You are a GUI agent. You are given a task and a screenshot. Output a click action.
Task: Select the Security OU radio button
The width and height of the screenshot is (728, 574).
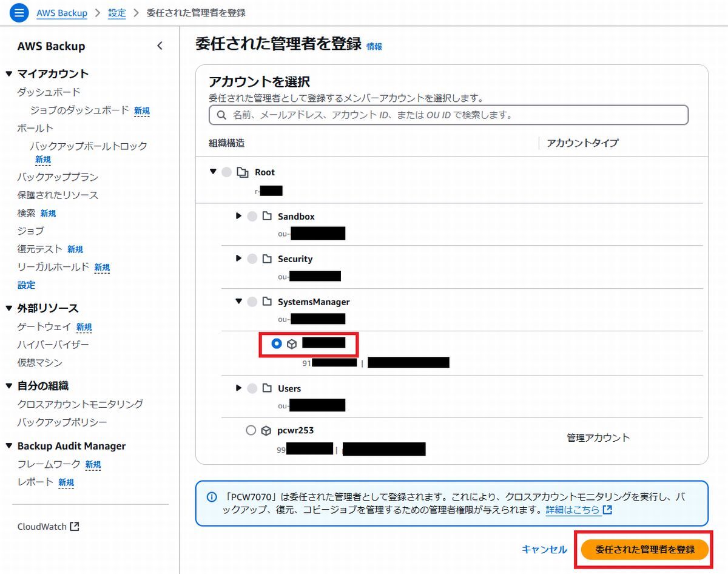click(252, 259)
